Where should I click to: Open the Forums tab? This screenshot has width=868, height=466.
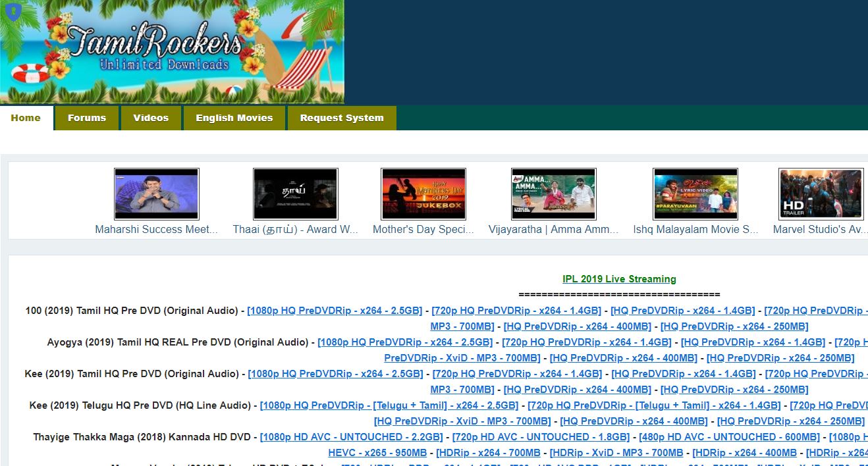[x=86, y=118]
